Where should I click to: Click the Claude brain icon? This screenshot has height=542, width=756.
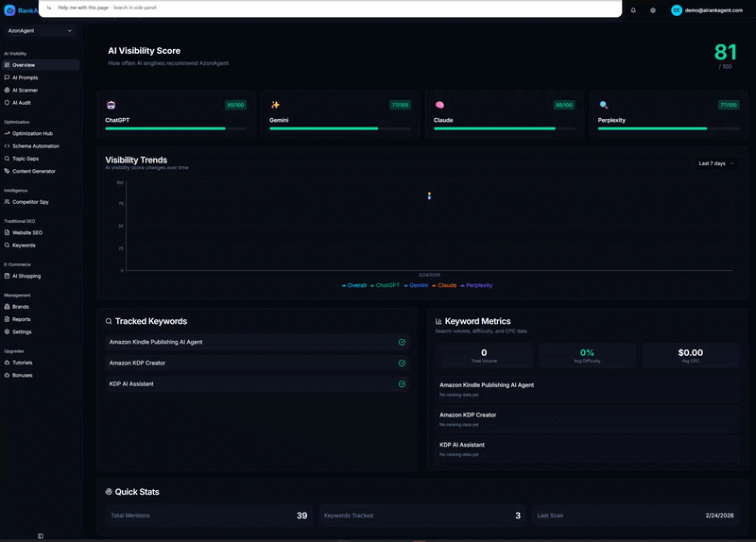(439, 105)
